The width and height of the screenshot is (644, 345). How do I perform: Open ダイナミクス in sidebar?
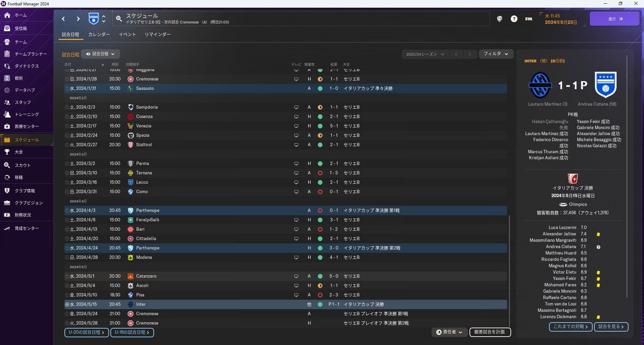pyautogui.click(x=27, y=66)
